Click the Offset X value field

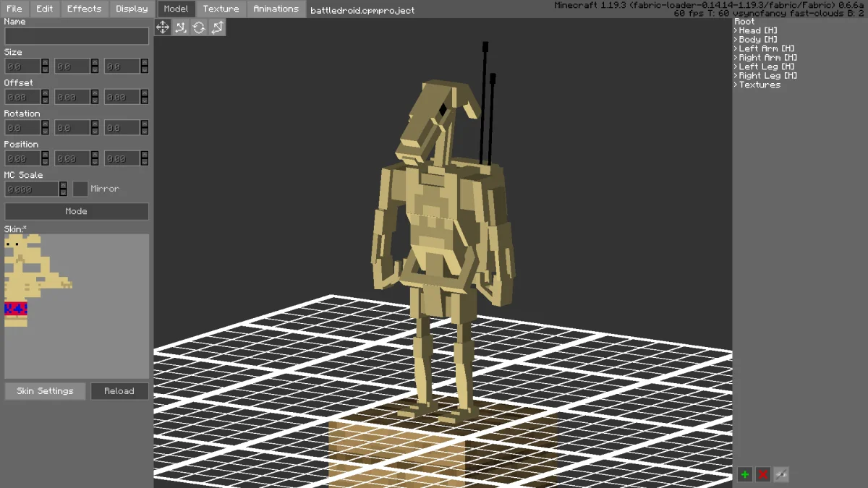coord(22,97)
